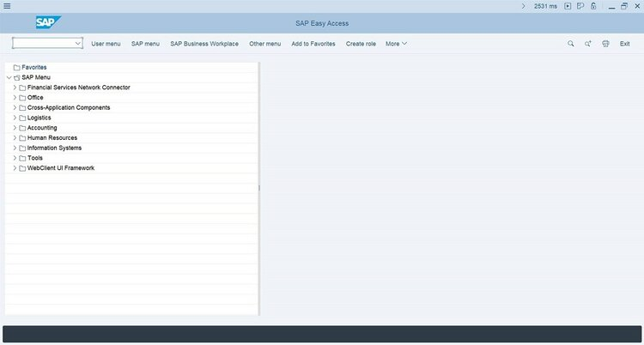Select WebClient UI Framework label
The image size is (644, 345).
coord(61,167)
